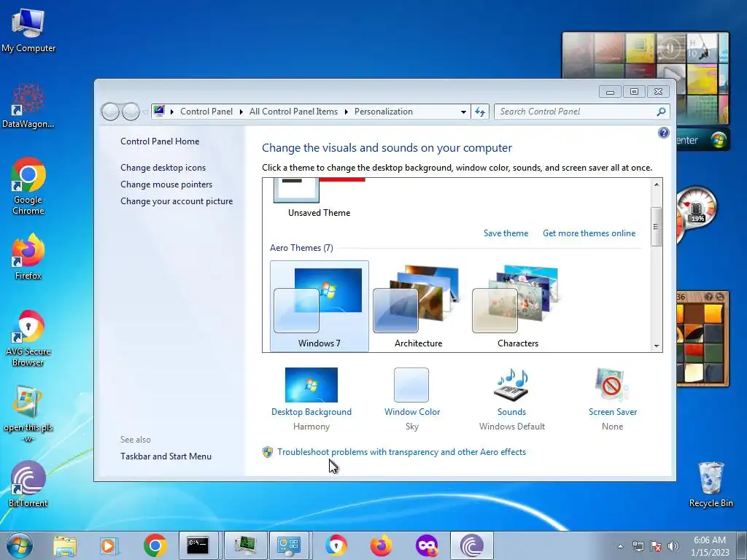Open Taskbar and Start Menu link
Image resolution: width=747 pixels, height=560 pixels.
[166, 456]
